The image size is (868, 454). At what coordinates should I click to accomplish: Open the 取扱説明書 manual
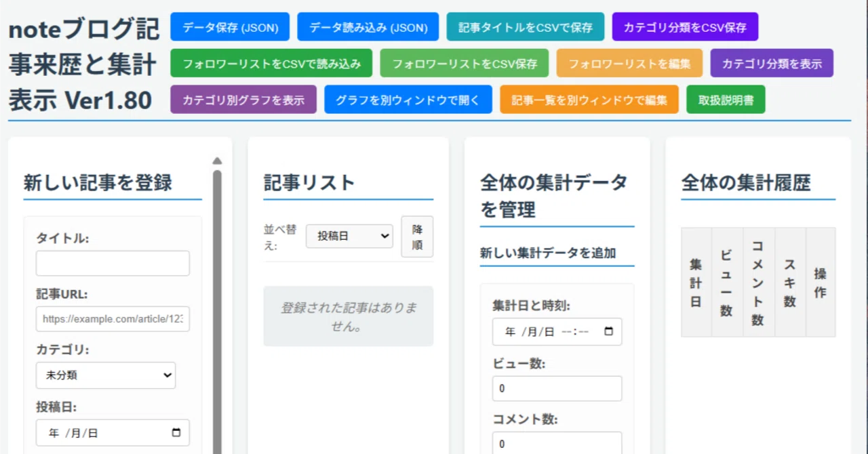[x=726, y=99]
